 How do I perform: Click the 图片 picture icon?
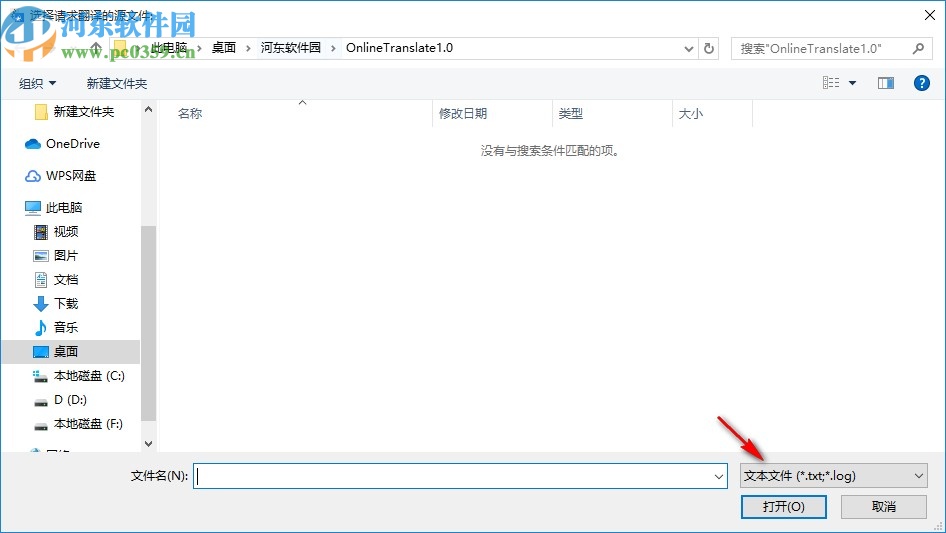point(40,256)
